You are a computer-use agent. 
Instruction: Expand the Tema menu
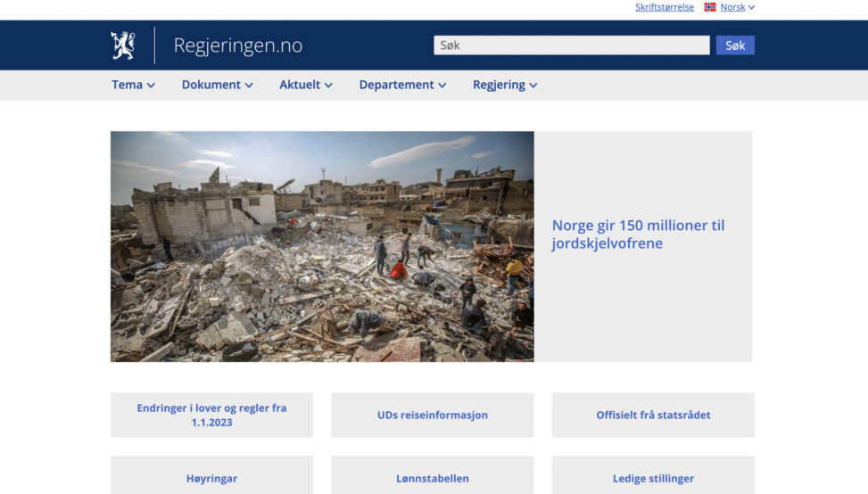(x=134, y=85)
